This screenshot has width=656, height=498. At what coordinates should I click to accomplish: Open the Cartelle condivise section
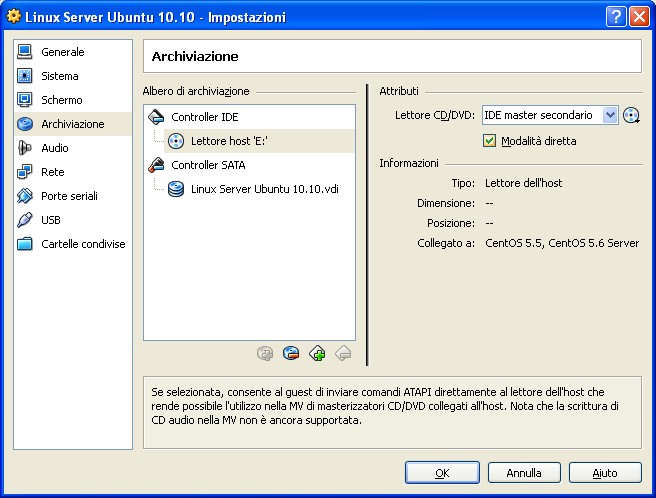coord(82,244)
